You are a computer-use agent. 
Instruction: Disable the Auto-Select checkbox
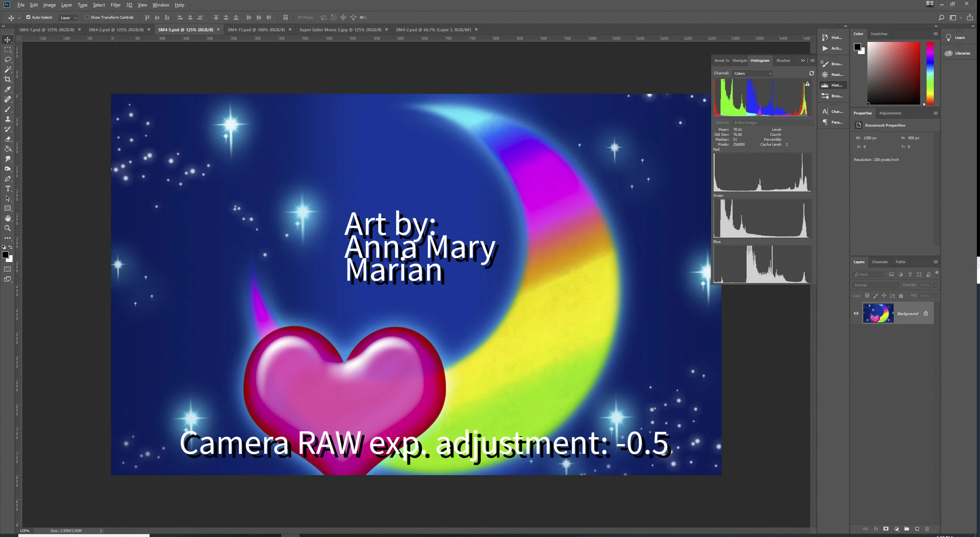[x=28, y=17]
